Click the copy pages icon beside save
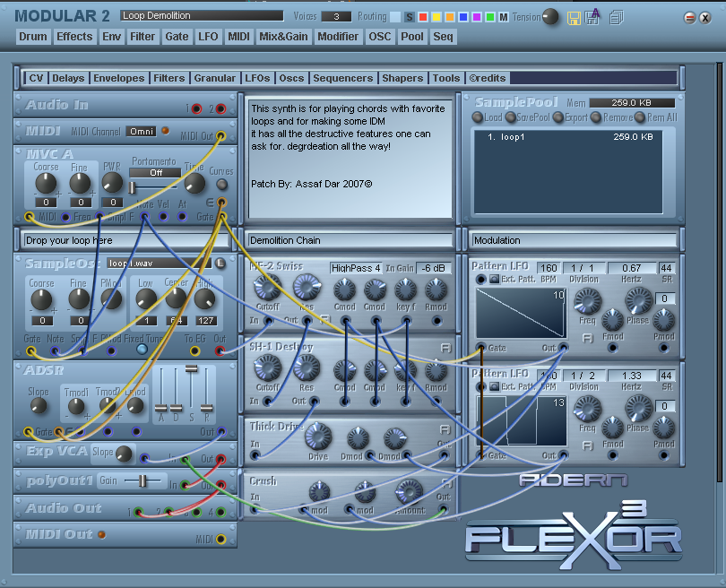Image resolution: width=726 pixels, height=588 pixels. [x=617, y=18]
